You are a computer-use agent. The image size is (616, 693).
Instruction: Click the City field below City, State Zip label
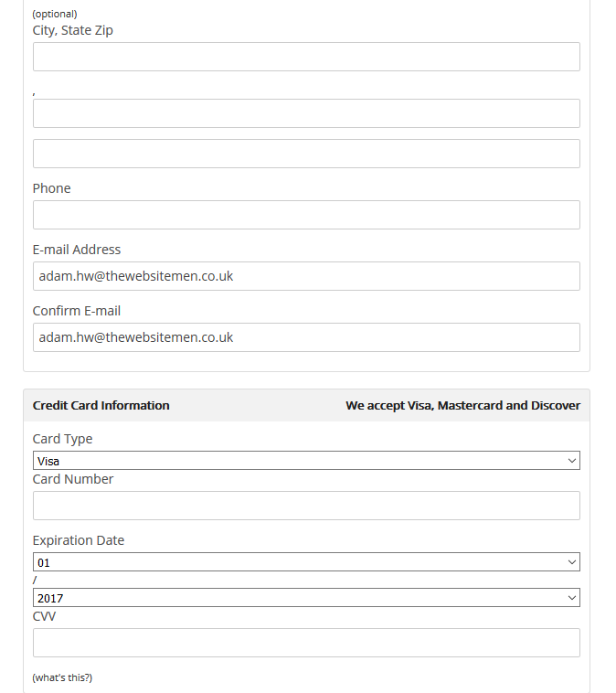click(x=306, y=57)
